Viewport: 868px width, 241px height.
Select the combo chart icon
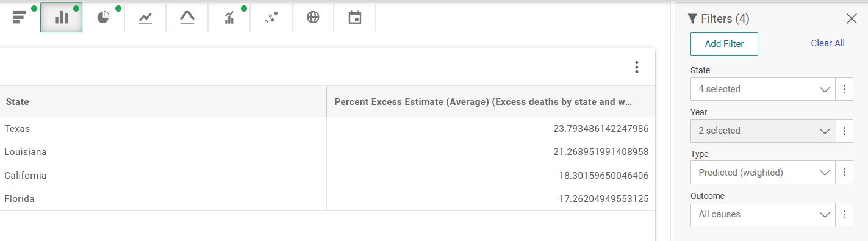[x=229, y=17]
